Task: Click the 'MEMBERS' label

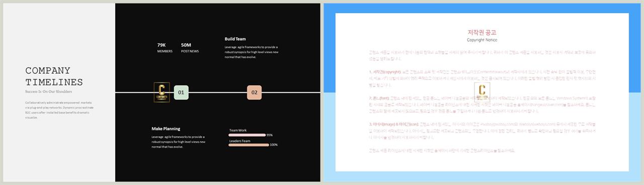Action: coord(165,51)
